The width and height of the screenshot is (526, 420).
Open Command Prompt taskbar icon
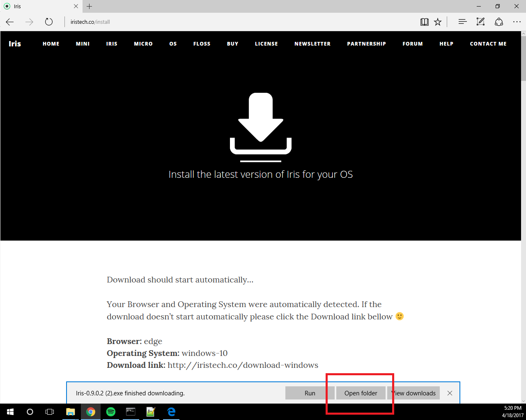[x=131, y=412]
